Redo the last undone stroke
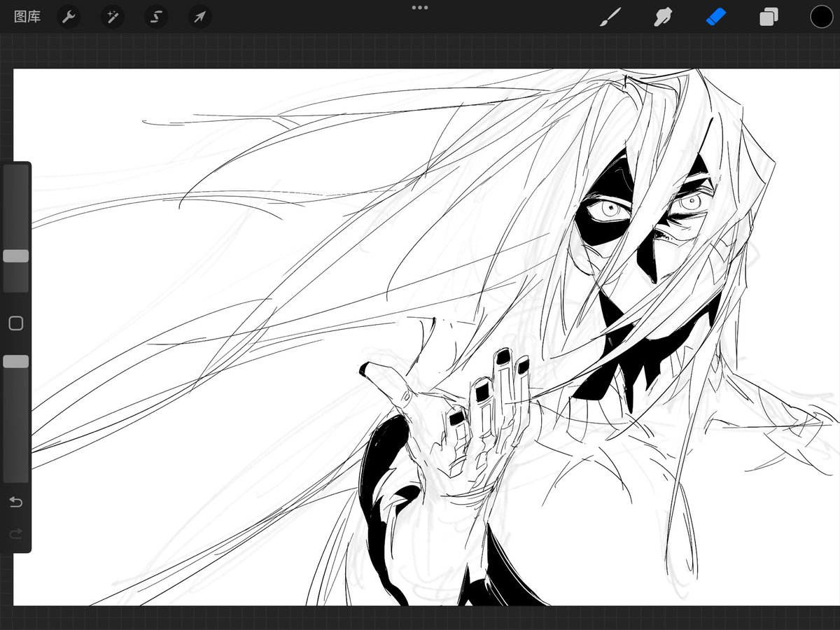The image size is (840, 630). (x=15, y=534)
